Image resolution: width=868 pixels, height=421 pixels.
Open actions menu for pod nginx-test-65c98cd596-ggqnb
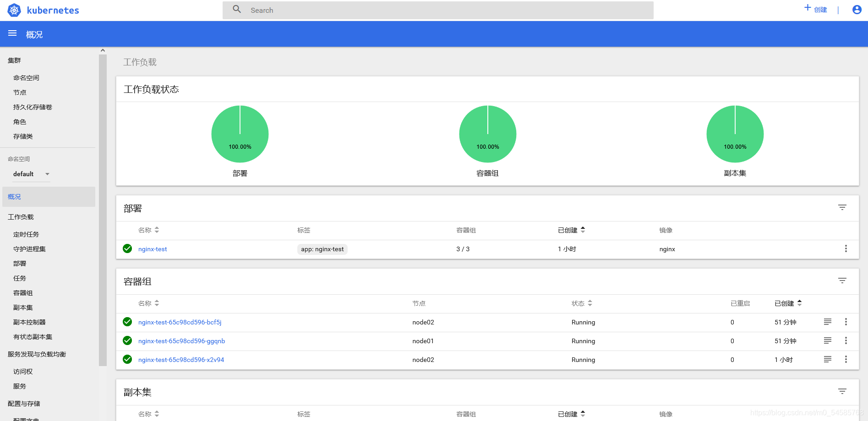point(846,340)
